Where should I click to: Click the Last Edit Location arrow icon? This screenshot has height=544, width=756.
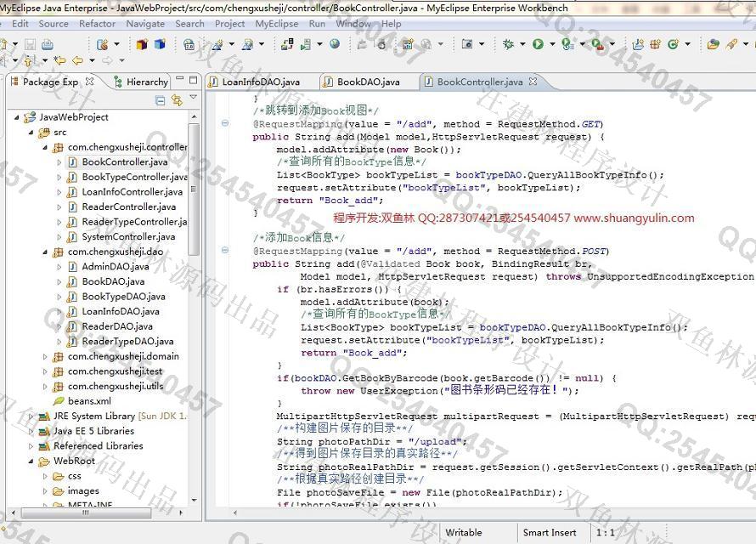(x=59, y=60)
